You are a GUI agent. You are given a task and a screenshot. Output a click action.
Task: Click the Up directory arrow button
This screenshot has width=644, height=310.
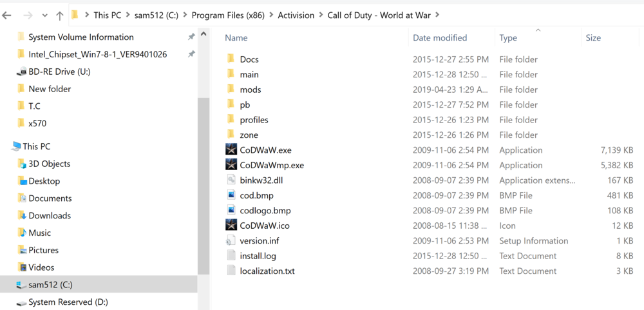pos(60,15)
